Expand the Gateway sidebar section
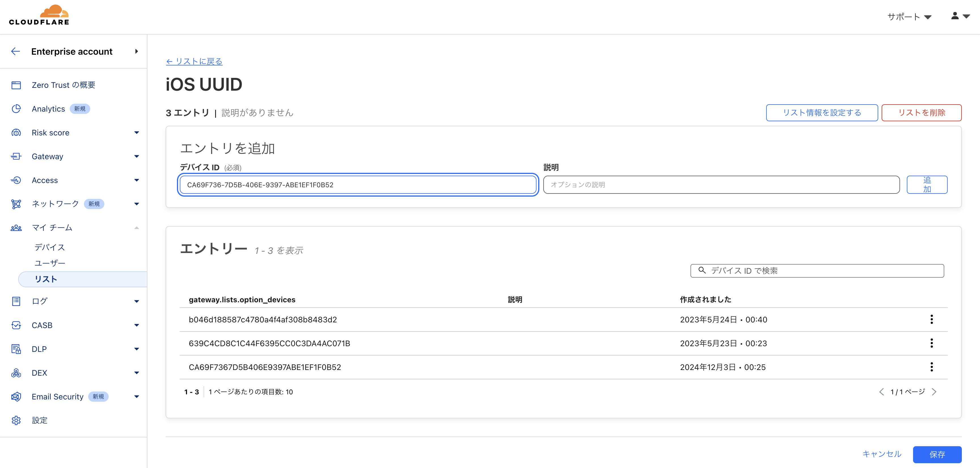Screen dimensions: 980x468 tap(137, 157)
